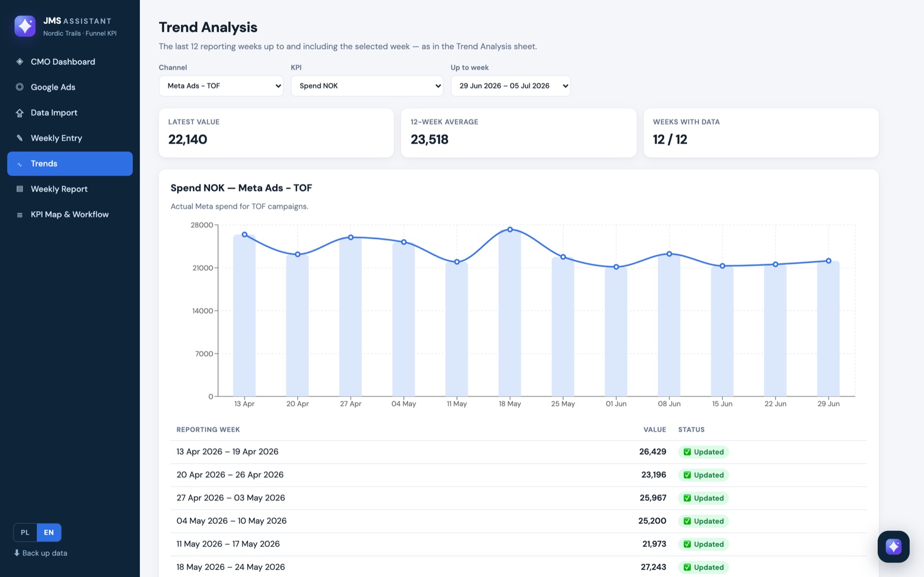
Task: Click the Trends wave icon
Action: click(20, 164)
